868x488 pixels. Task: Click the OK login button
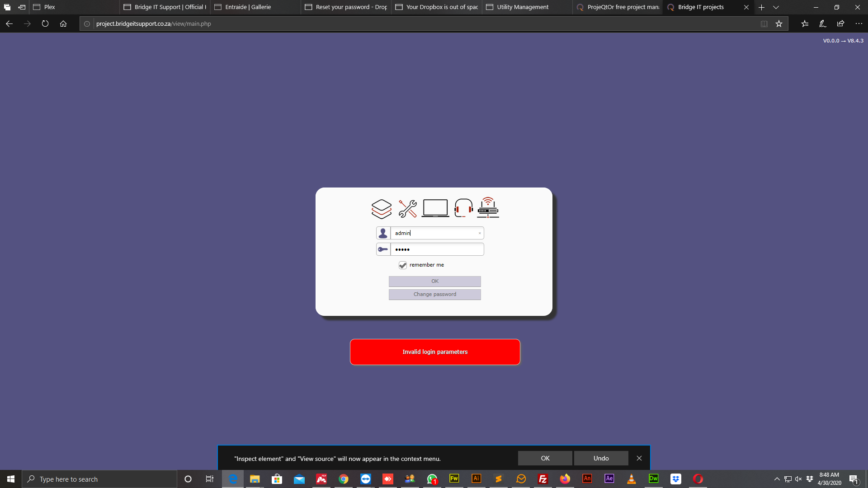(434, 281)
